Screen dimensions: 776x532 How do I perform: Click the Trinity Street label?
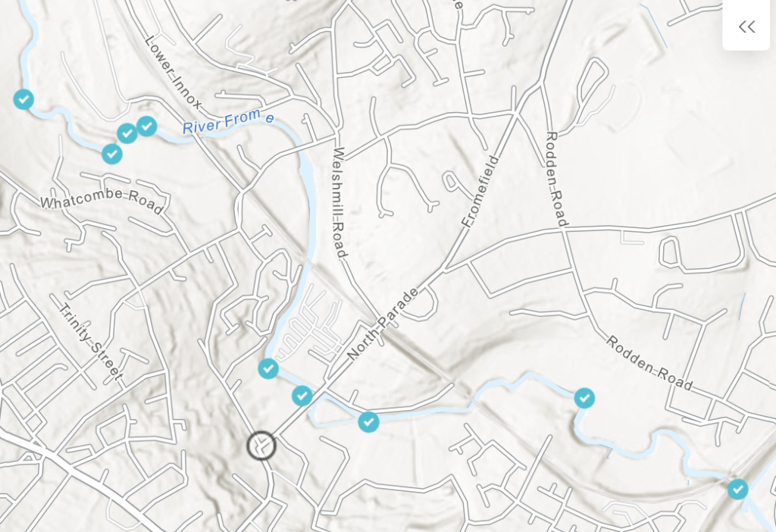pyautogui.click(x=92, y=343)
